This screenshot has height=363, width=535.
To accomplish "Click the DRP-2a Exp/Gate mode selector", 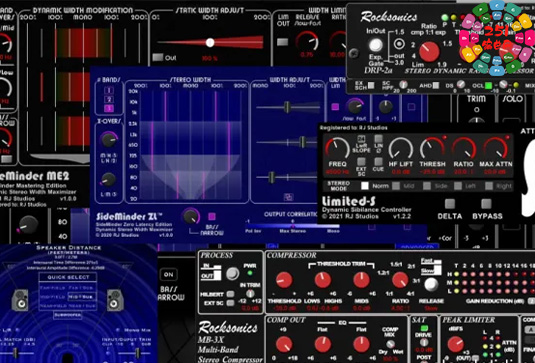I will tap(399, 44).
